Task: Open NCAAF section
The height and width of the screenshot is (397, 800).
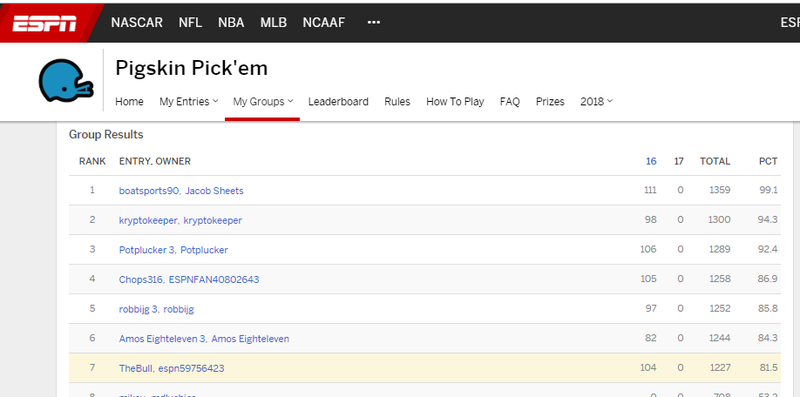Action: [324, 22]
